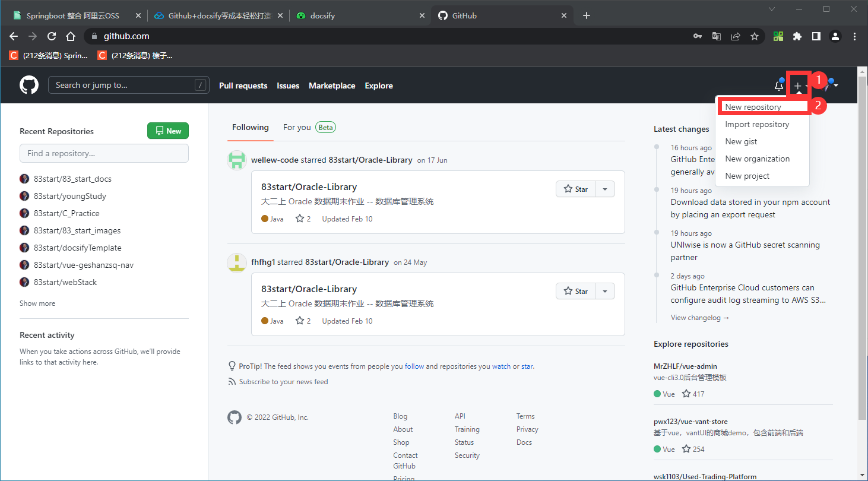
Task: Expand Show more repositories
Action: (37, 303)
